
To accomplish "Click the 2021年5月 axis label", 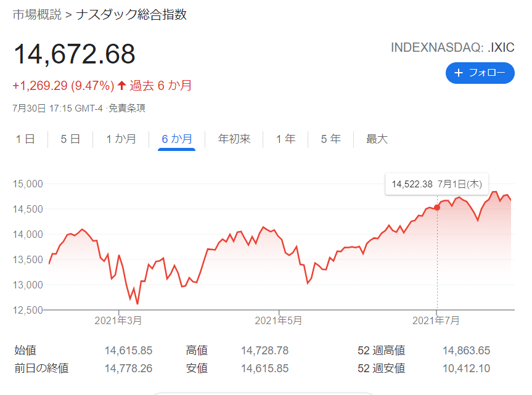I will pyautogui.click(x=279, y=320).
